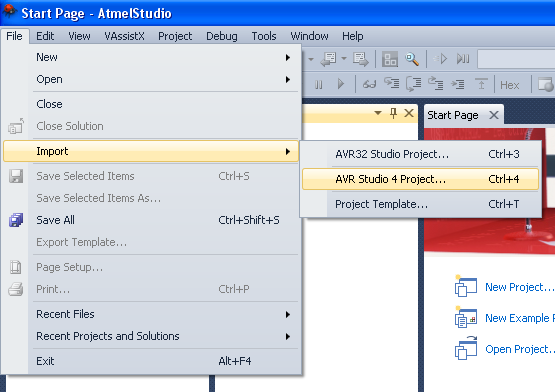The width and height of the screenshot is (555, 392).
Task: Click Save Selected Items entry
Action: [x=151, y=176]
